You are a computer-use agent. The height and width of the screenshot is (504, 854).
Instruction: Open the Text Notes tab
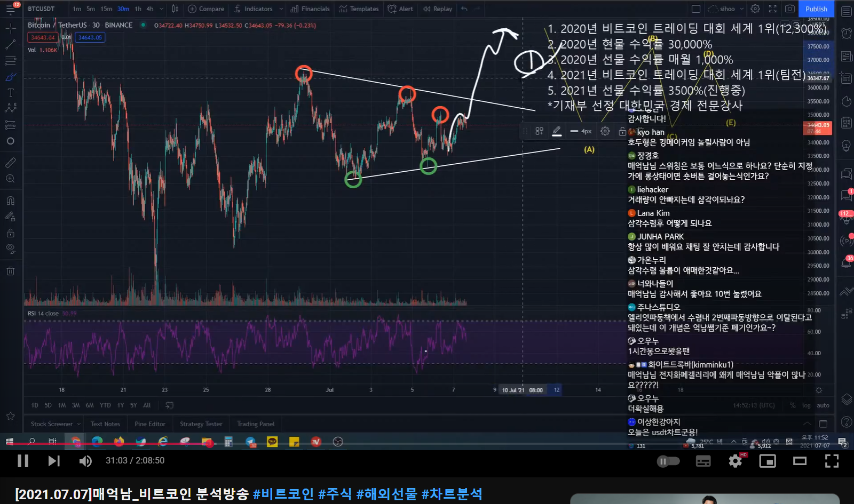click(x=105, y=424)
